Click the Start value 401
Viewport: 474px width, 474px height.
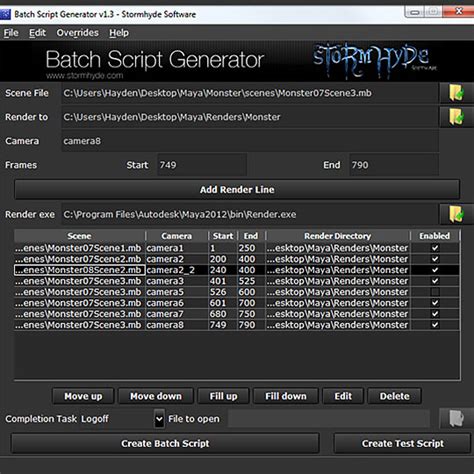223,281
